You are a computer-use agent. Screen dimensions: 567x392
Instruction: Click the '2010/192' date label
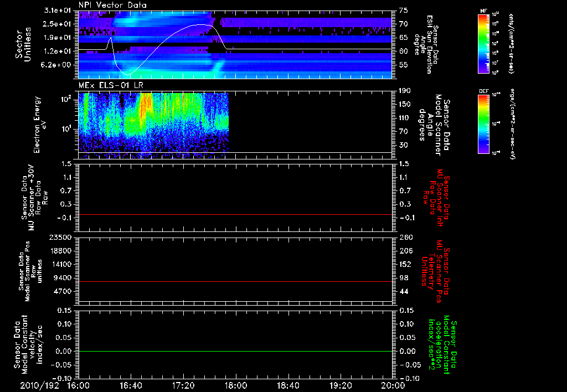[x=39, y=386]
